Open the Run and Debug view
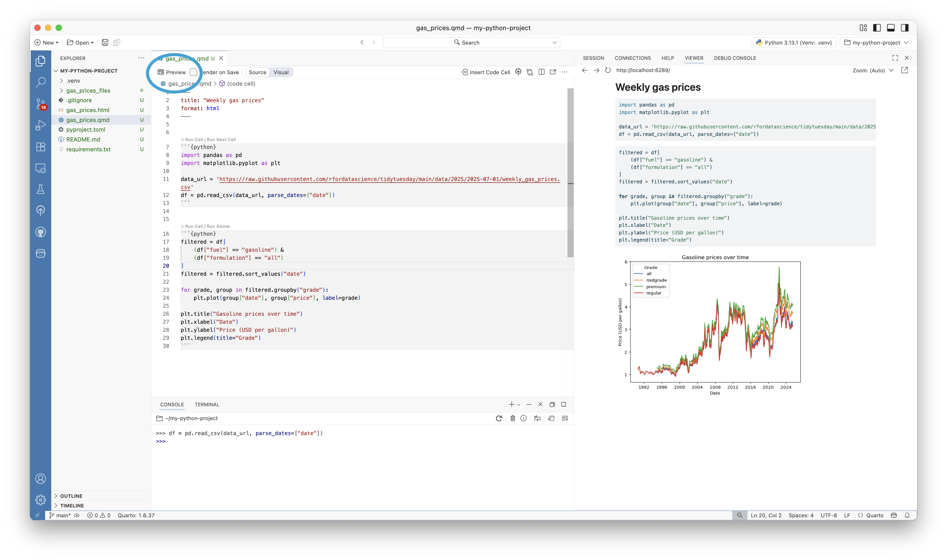 (40, 125)
